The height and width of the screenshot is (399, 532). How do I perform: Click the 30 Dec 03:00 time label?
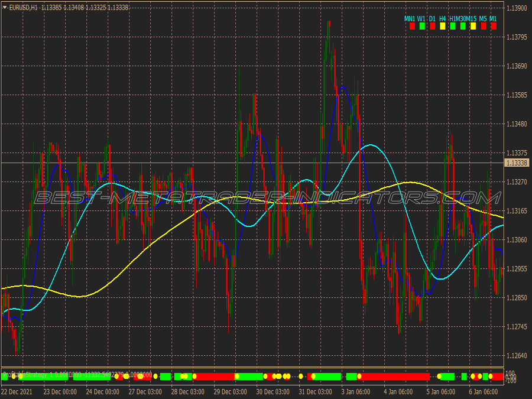(273, 392)
